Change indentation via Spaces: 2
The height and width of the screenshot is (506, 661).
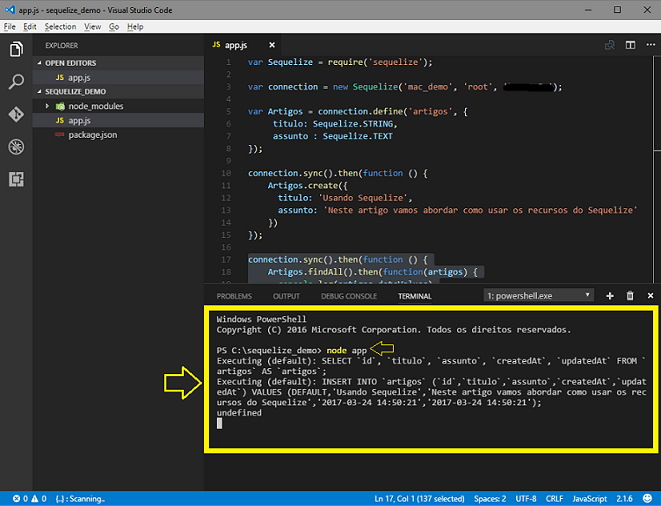pyautogui.click(x=490, y=498)
